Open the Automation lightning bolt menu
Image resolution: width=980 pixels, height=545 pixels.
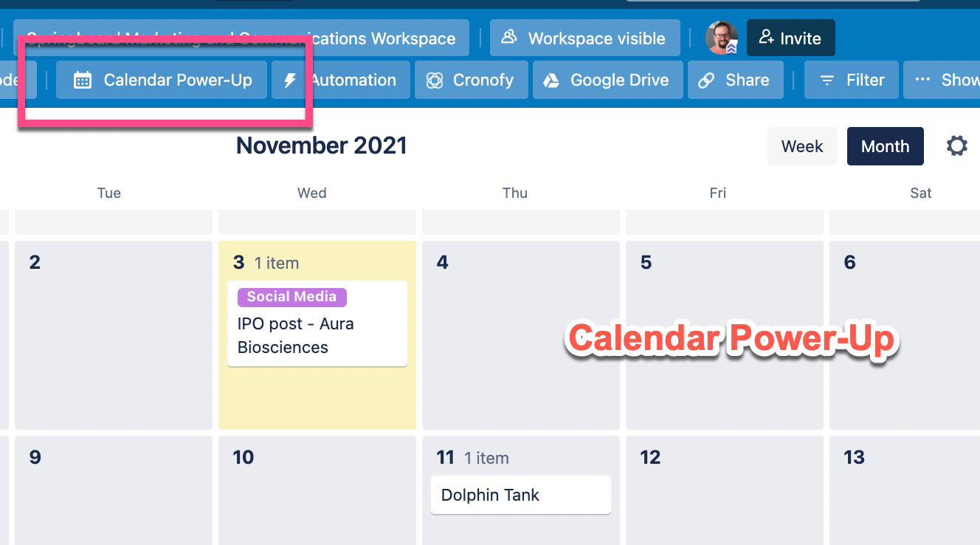[x=339, y=80]
